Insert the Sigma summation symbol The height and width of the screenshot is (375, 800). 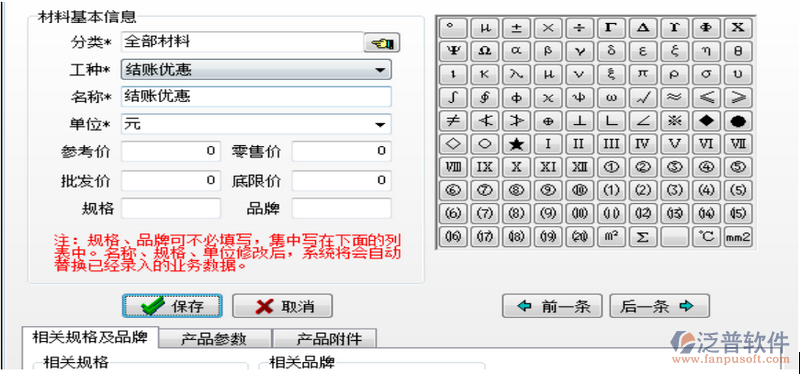(643, 237)
